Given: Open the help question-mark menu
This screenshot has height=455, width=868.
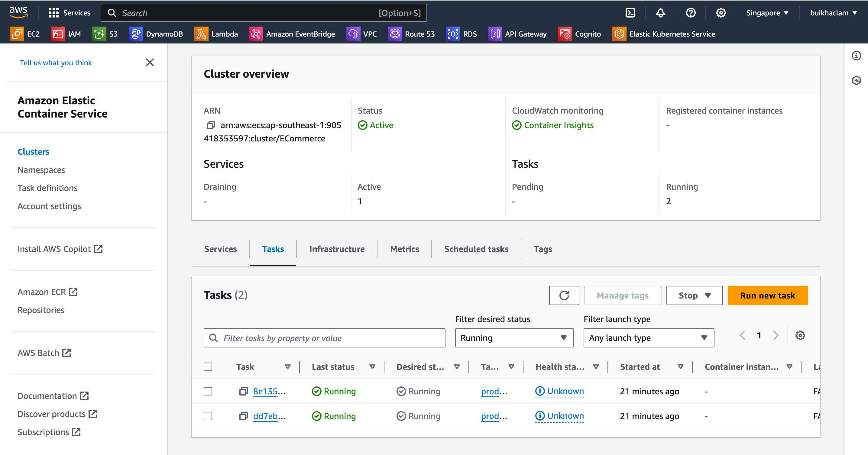Looking at the screenshot, I should tap(691, 13).
